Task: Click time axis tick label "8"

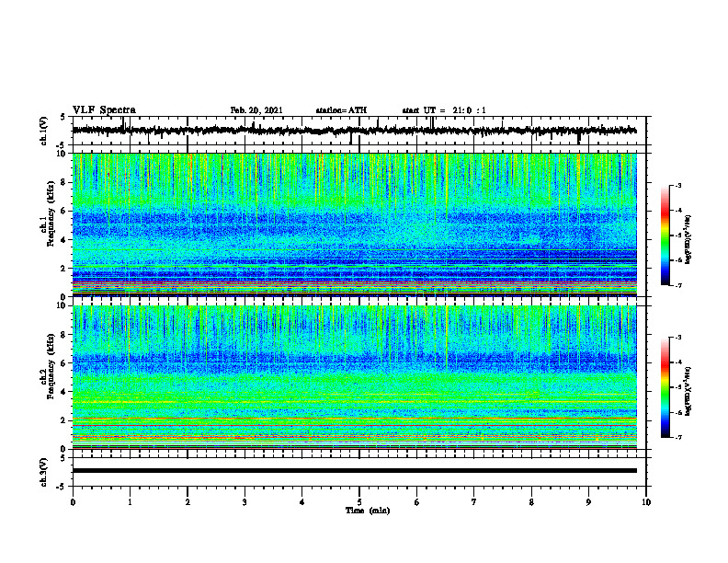Action: click(x=531, y=502)
